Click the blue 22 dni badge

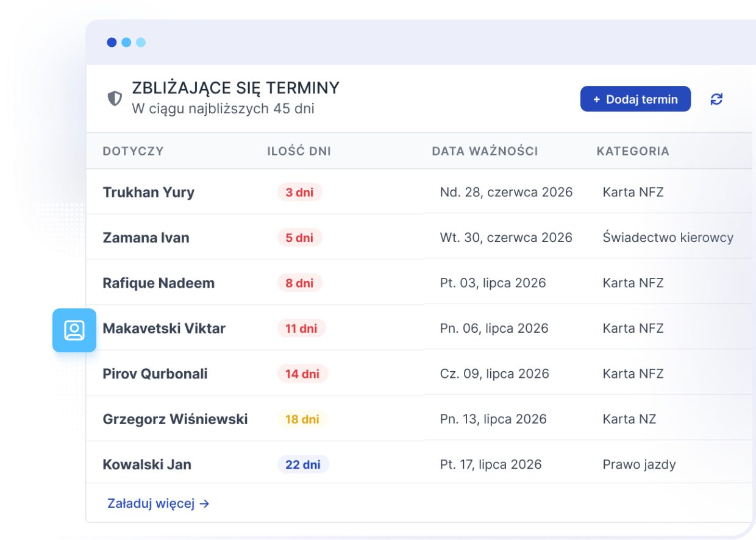[x=303, y=464]
